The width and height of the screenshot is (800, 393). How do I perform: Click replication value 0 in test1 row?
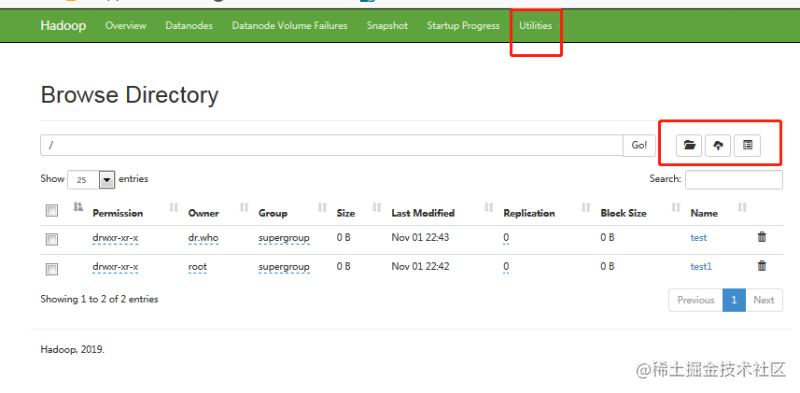point(506,267)
